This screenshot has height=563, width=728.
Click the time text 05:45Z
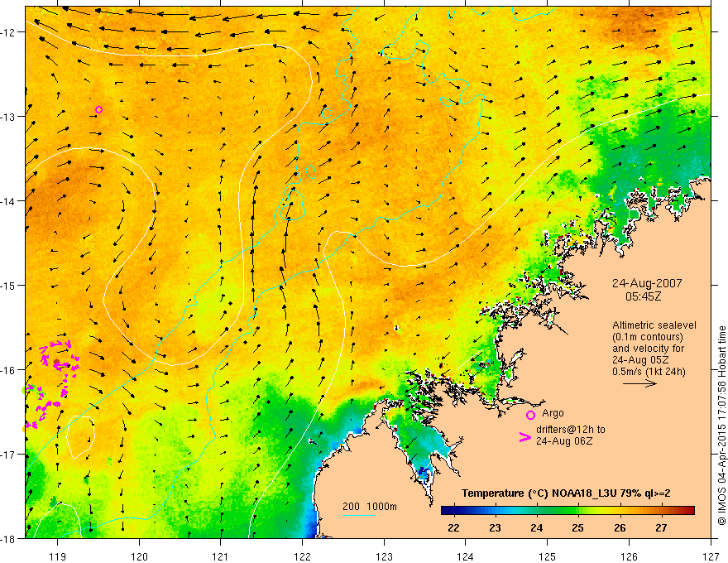tap(643, 296)
